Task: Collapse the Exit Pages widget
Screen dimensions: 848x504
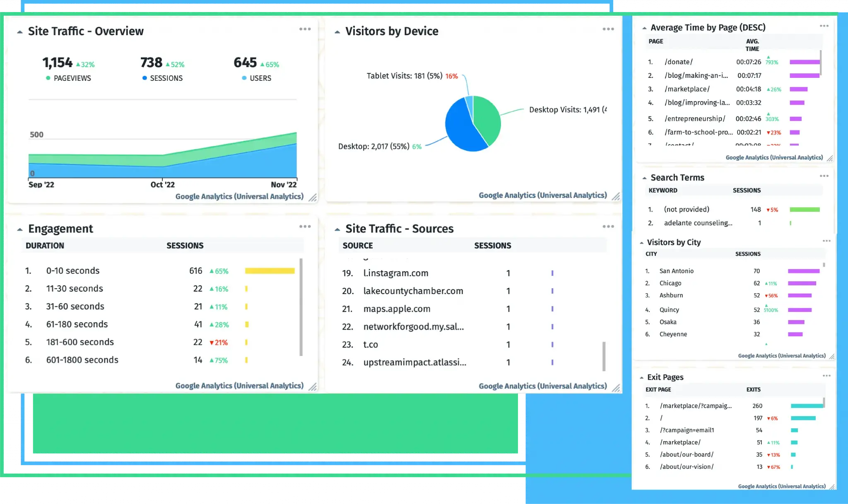Action: (641, 378)
